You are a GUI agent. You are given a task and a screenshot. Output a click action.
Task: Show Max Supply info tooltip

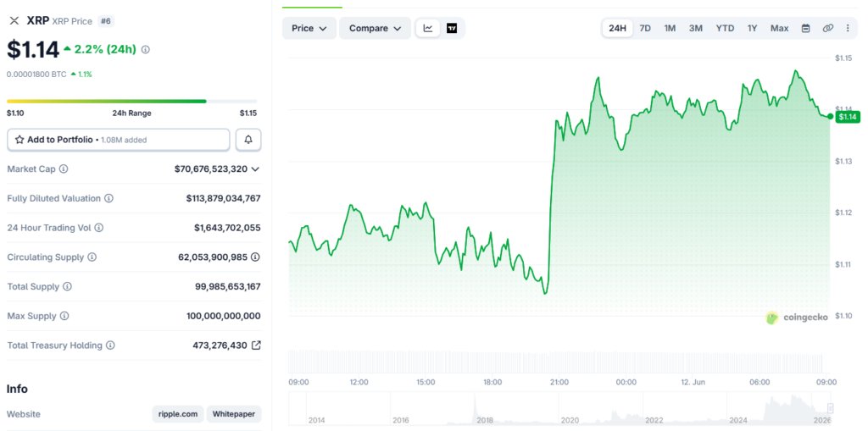point(64,316)
